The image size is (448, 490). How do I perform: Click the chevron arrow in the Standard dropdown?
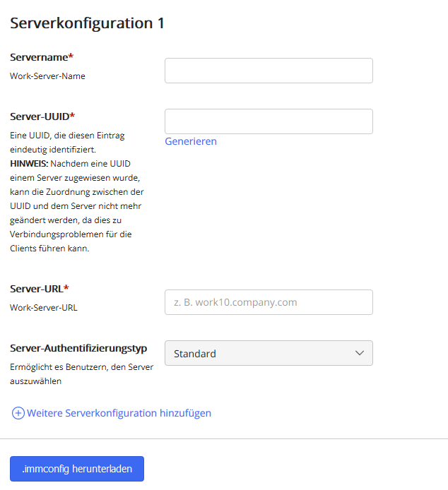pos(359,353)
